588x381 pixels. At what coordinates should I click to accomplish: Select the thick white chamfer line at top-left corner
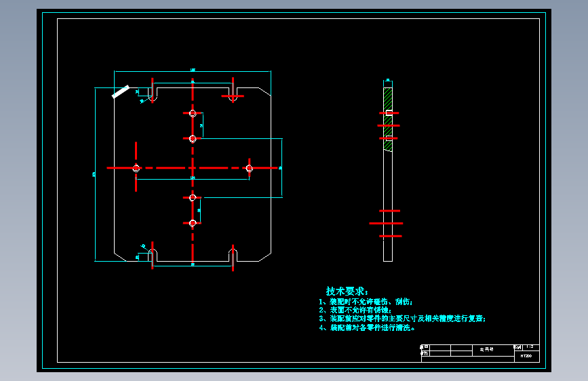121,92
